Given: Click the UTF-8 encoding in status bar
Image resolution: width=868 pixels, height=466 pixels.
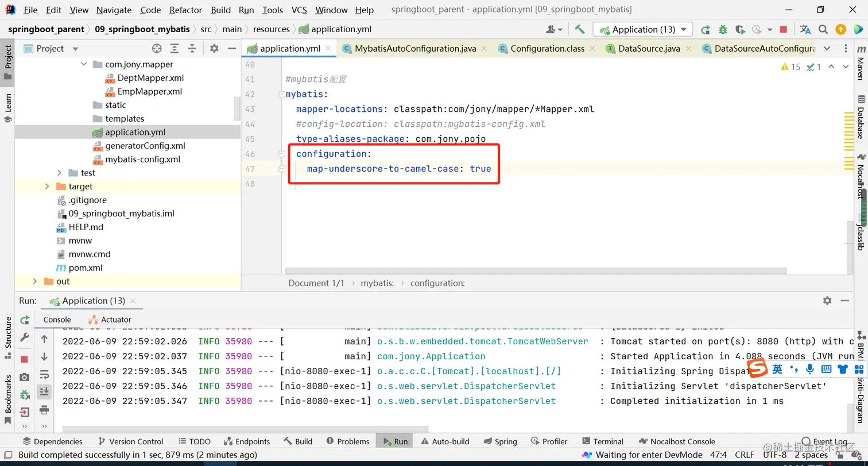Looking at the screenshot, I should (x=774, y=455).
